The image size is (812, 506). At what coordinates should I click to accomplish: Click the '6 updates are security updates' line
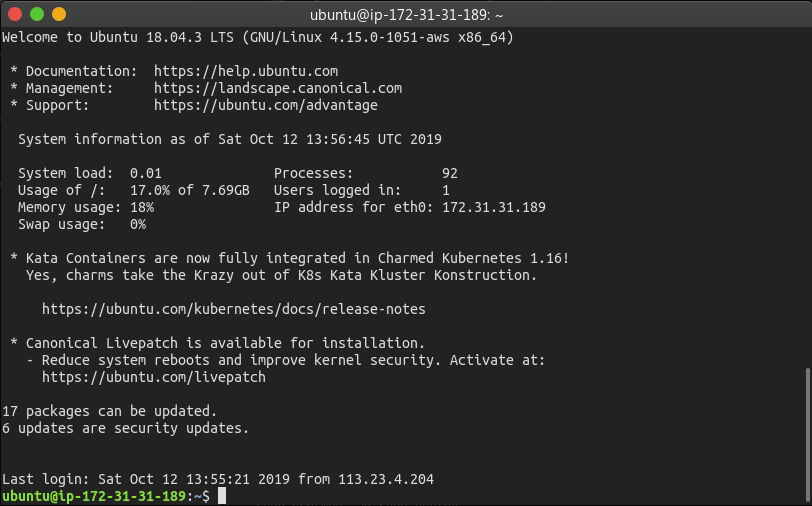click(126, 428)
